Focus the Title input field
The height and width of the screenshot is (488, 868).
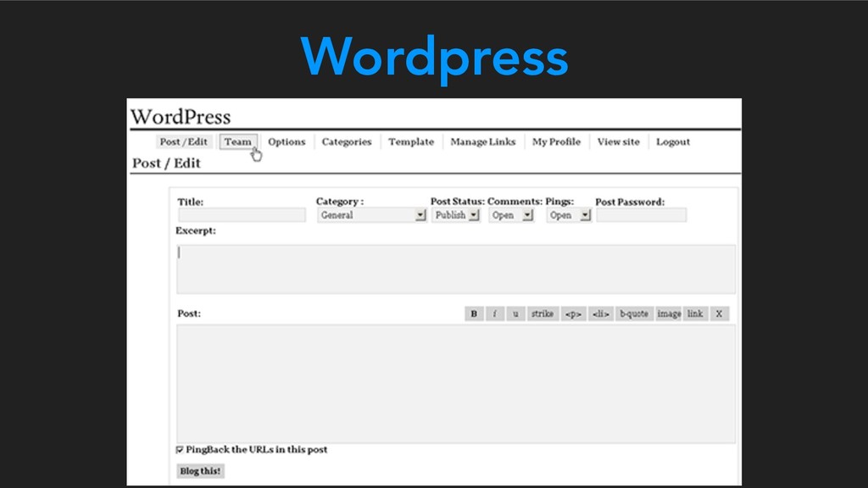pyautogui.click(x=242, y=215)
